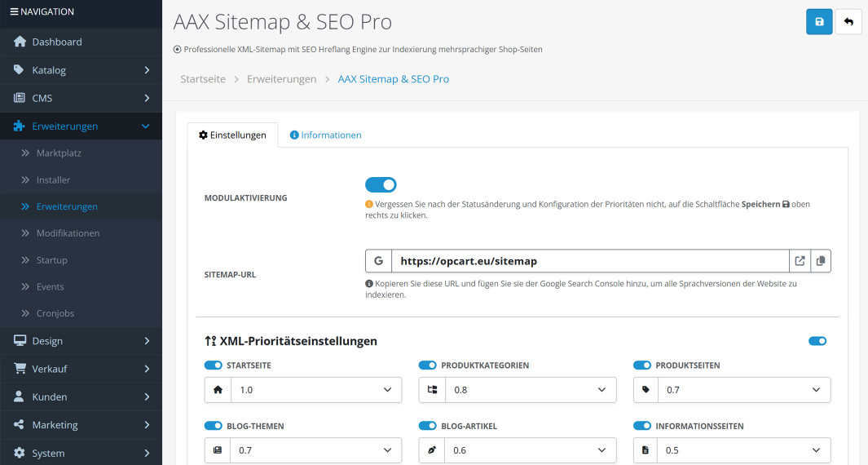Toggle the Blog-Artikel priority switch
868x465 pixels.
[x=428, y=426]
